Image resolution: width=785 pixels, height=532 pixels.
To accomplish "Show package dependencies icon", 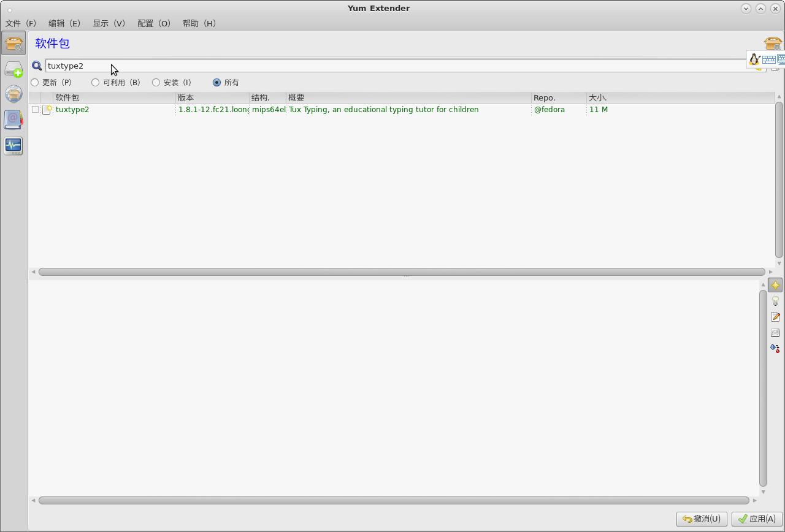I will (x=775, y=348).
